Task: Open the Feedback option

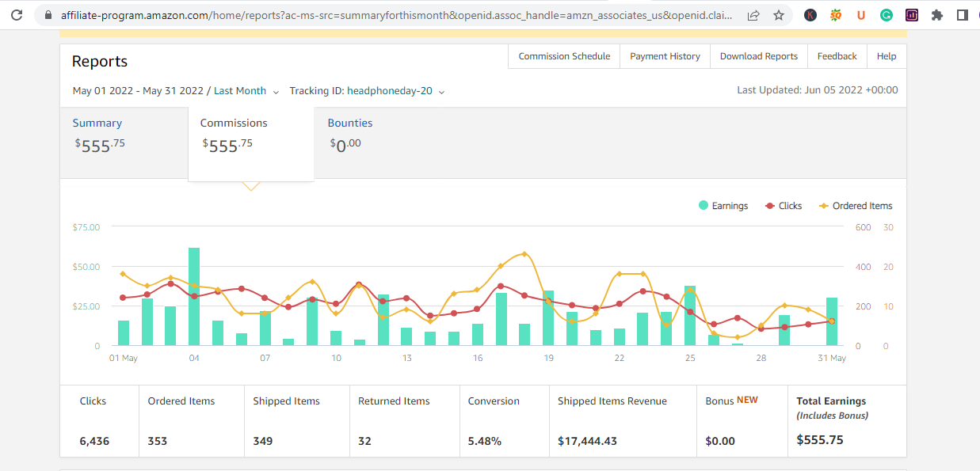Action: tap(837, 56)
